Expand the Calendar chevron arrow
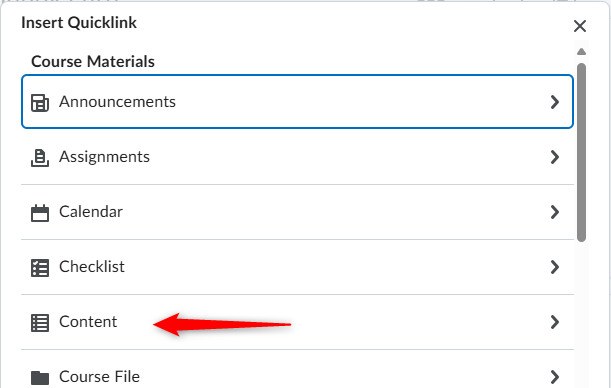Screen dimensions: 611x388 (x=554, y=212)
